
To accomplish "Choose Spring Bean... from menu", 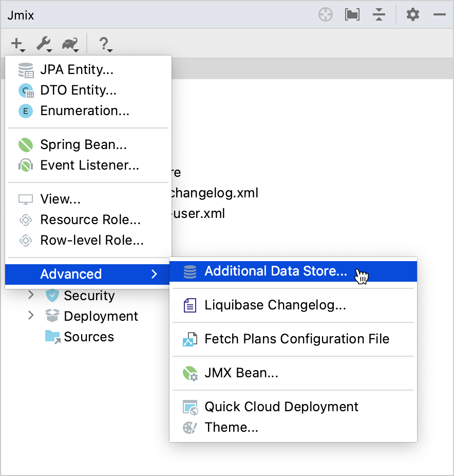I will click(88, 145).
